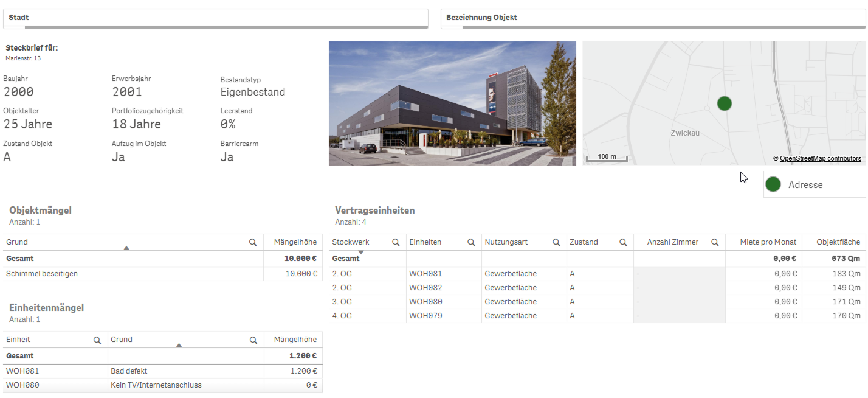The width and height of the screenshot is (868, 398).
Task: Click the Vertragseinheiten section title
Action: coord(375,210)
